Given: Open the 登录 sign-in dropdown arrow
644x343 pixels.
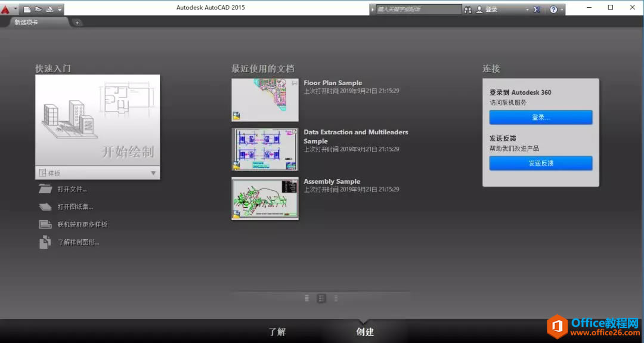Looking at the screenshot, I should click(x=527, y=10).
